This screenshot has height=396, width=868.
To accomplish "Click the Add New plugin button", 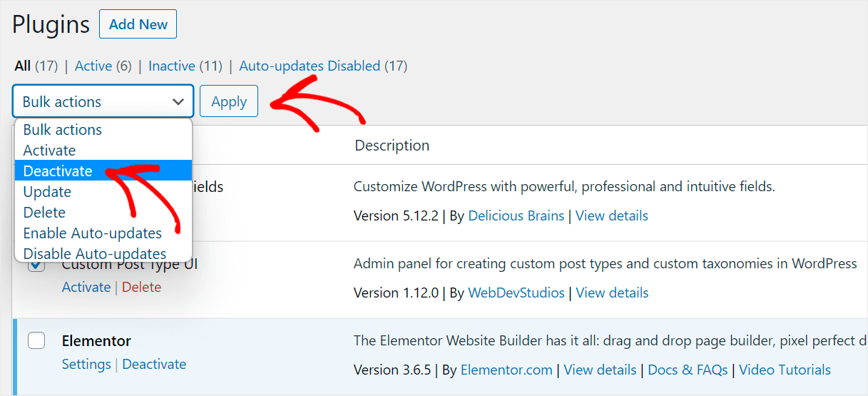I will 138,24.
